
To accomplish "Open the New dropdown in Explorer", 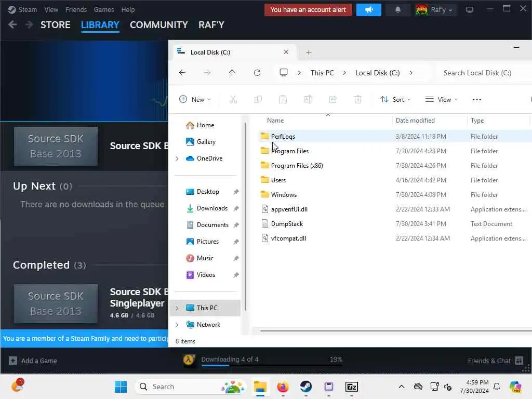I will (195, 99).
